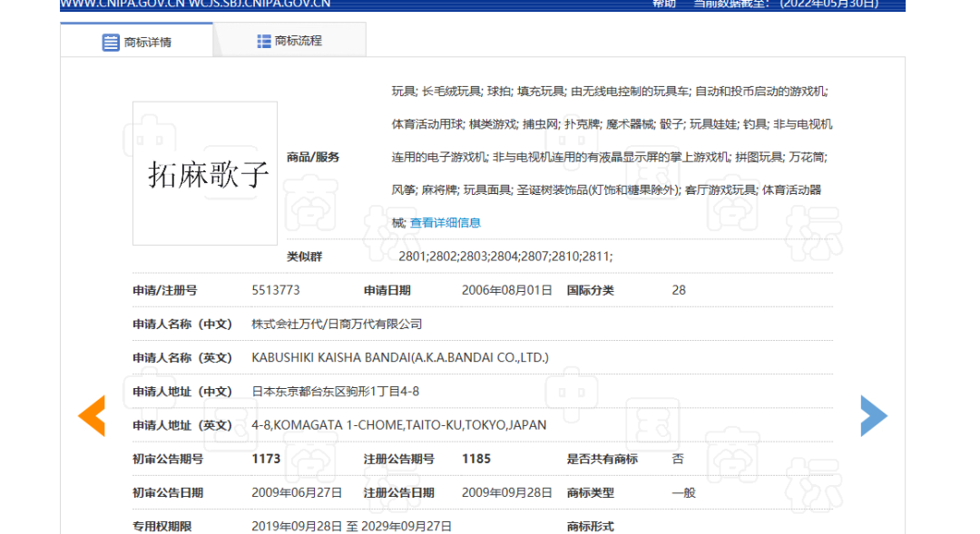Viewport: 980px width, 534px height.
Task: Click the 注册公告日期 label
Action: pyautogui.click(x=399, y=493)
